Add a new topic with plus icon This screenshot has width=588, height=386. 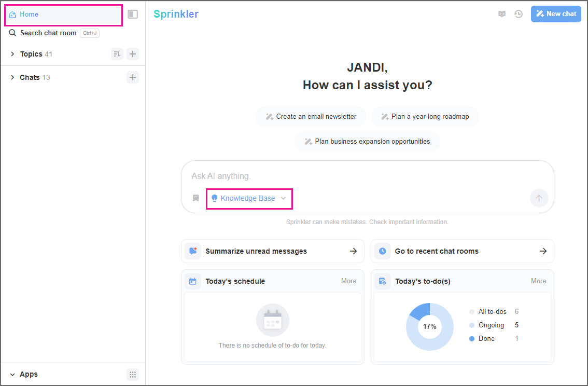(x=133, y=54)
